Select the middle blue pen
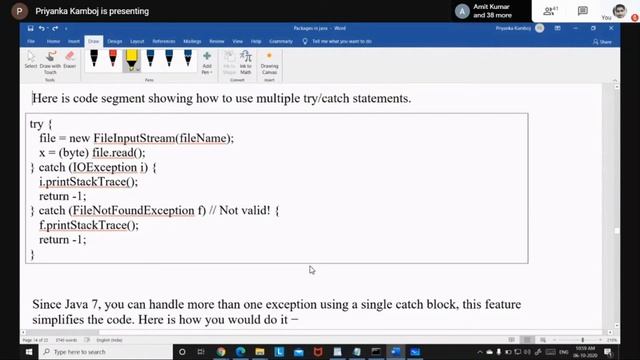Image resolution: width=640 pixels, height=360 pixels. point(169,59)
